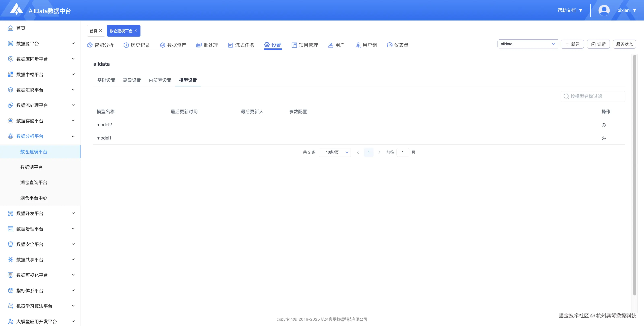Go to next pagination page arrow
The width and height of the screenshot is (644, 326).
(x=379, y=152)
